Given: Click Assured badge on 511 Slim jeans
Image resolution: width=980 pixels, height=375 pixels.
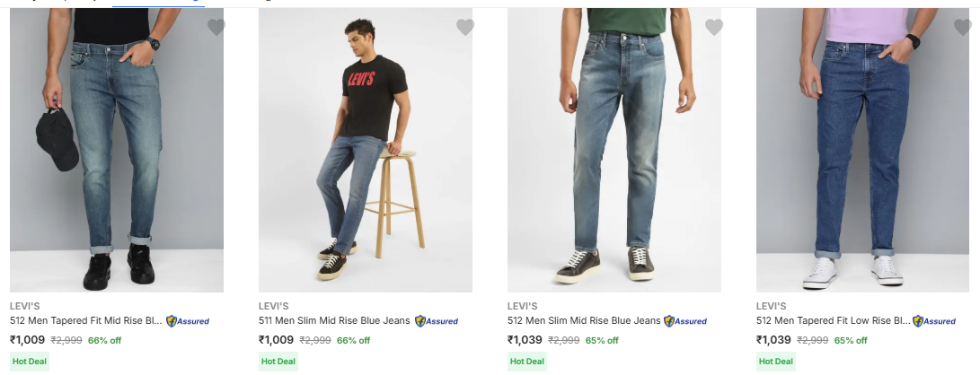Looking at the screenshot, I should pyautogui.click(x=437, y=321).
